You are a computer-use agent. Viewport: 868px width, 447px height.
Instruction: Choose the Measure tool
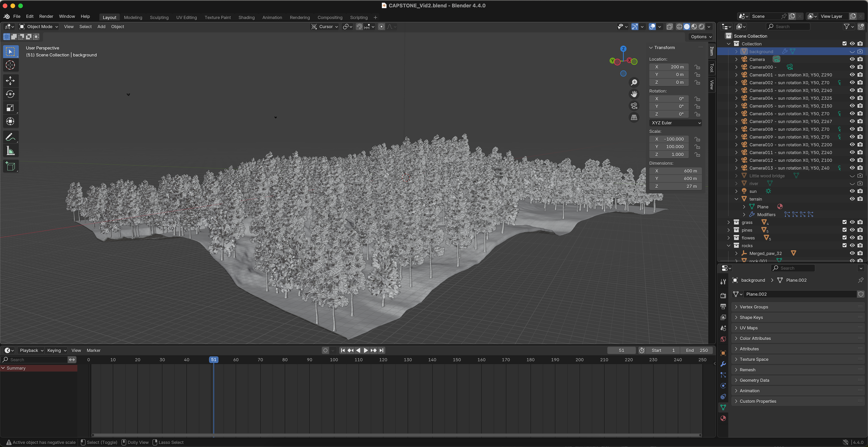point(10,151)
